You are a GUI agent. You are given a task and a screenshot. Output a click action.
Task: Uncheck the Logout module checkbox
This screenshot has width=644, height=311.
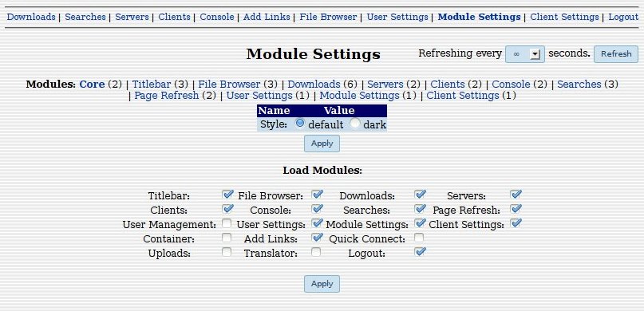coord(420,251)
